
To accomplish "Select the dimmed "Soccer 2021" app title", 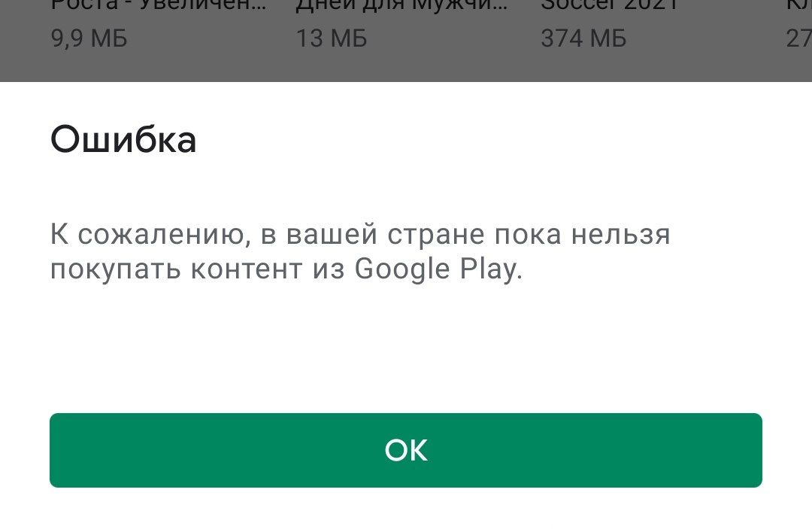I will click(610, 5).
